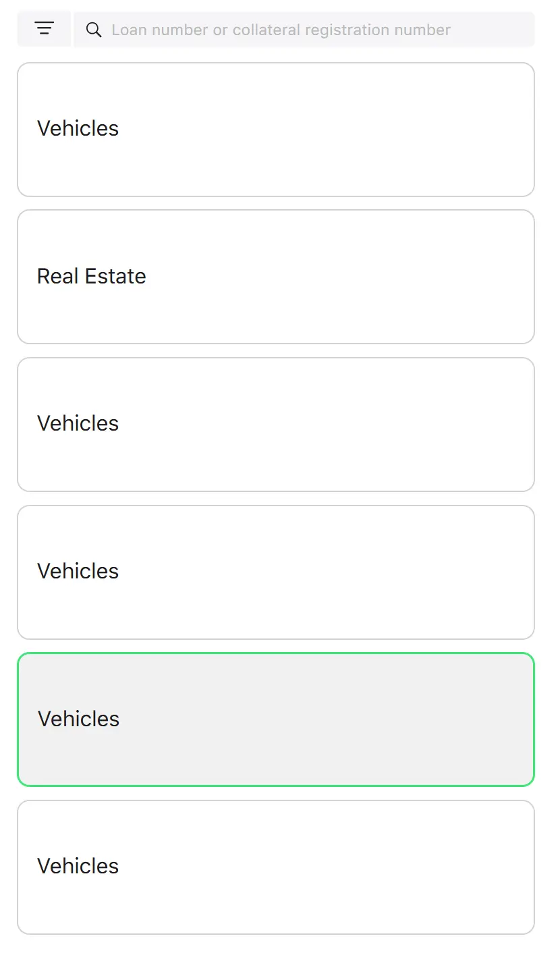
Task: Open the filter options icon
Action: coord(44,29)
